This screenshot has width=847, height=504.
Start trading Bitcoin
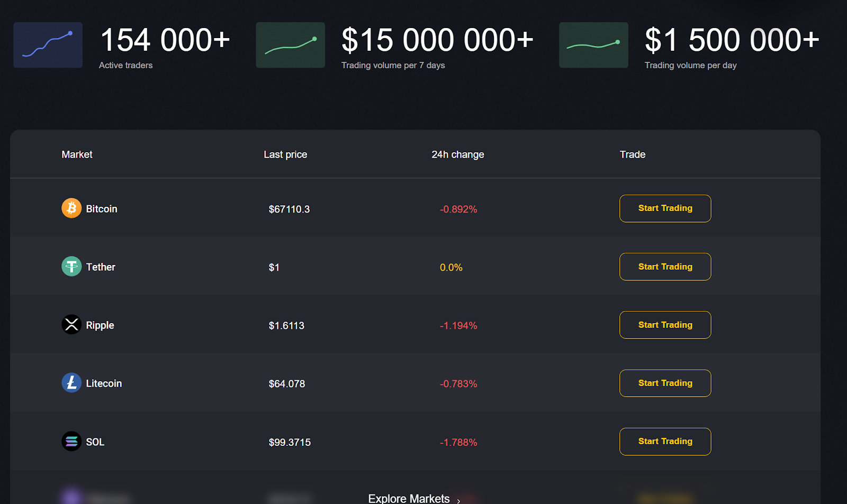pos(665,208)
